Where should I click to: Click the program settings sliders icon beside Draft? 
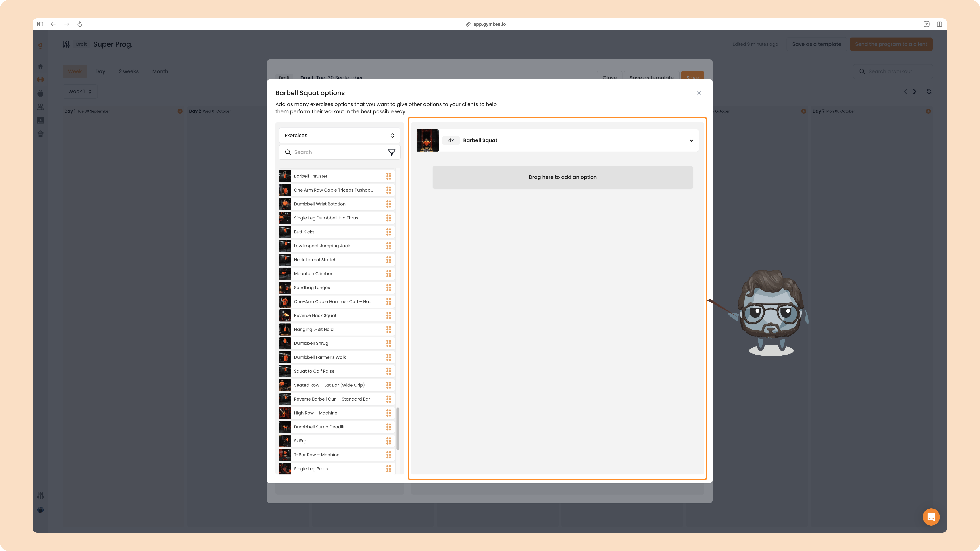[66, 44]
